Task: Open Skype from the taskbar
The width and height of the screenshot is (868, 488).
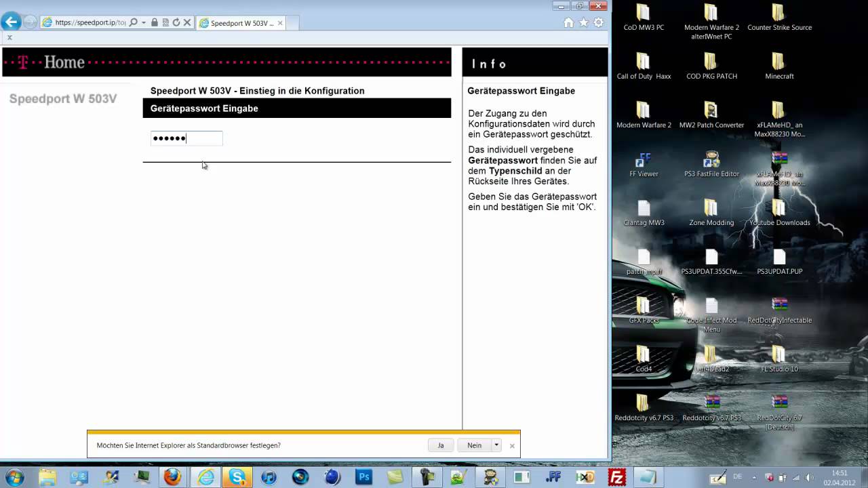Action: [237, 477]
